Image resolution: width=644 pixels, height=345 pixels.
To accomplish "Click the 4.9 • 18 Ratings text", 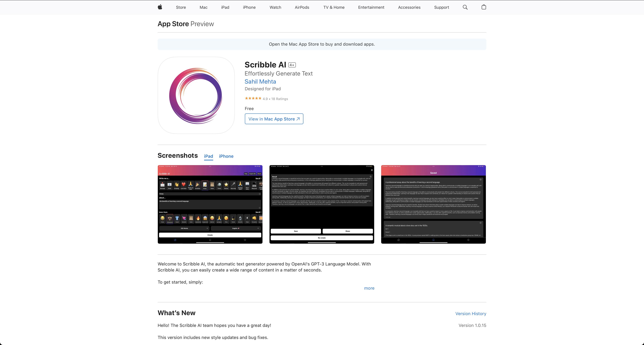I will coord(275,99).
